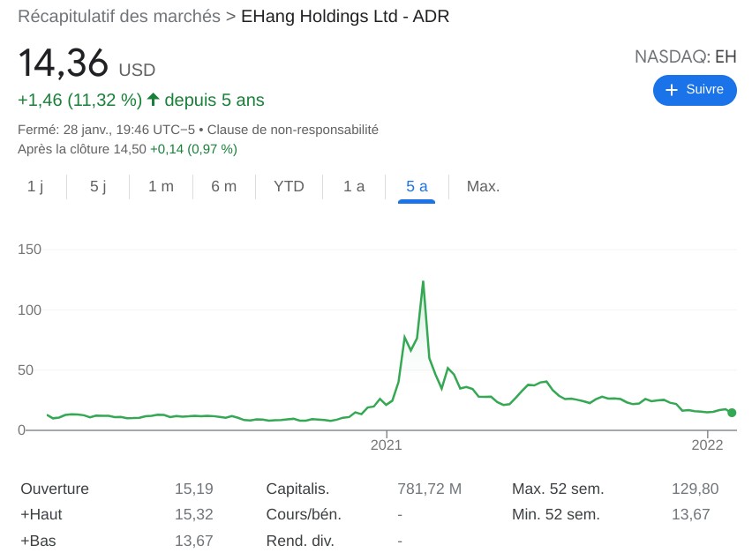Click the Suivre button to follow EHang
Viewport: 752px width, 560px height.
pos(695,90)
